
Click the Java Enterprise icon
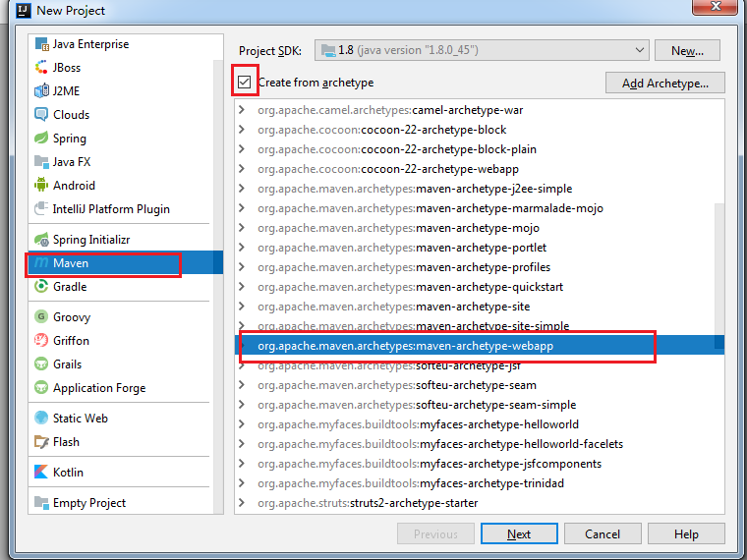[x=42, y=44]
